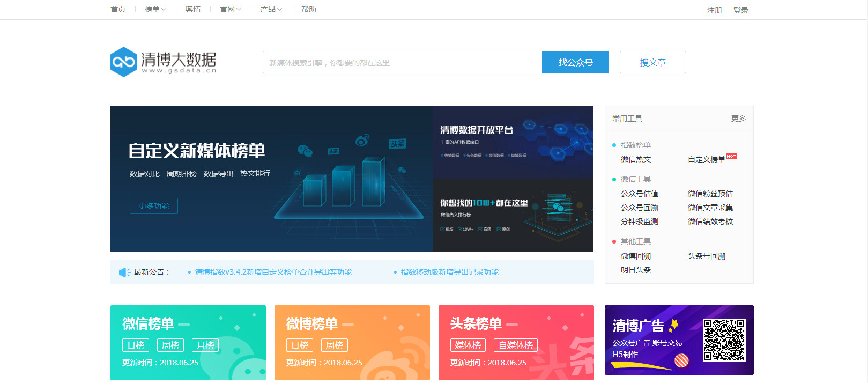Click the 微博榜单 card title
The width and height of the screenshot is (868, 383).
(x=312, y=324)
